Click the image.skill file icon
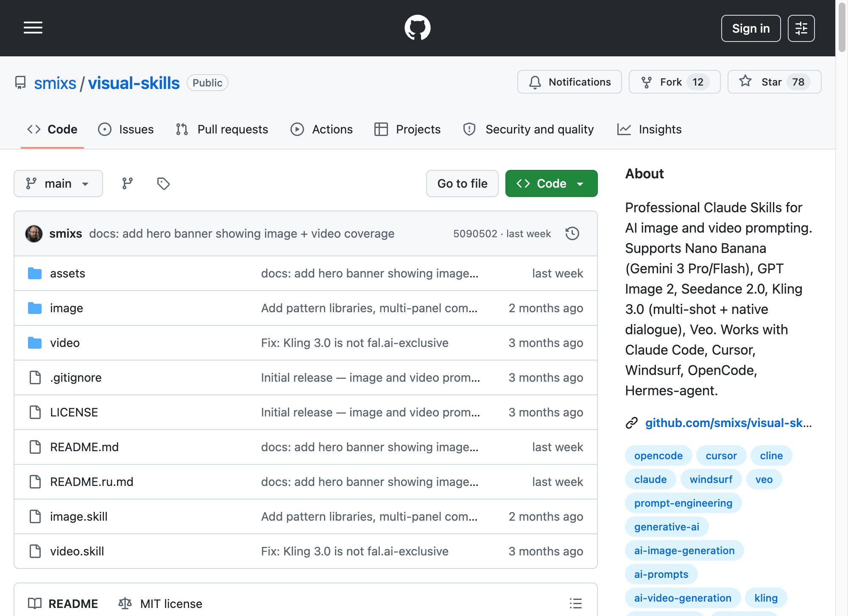Screen dimensions: 848x616 point(35,516)
